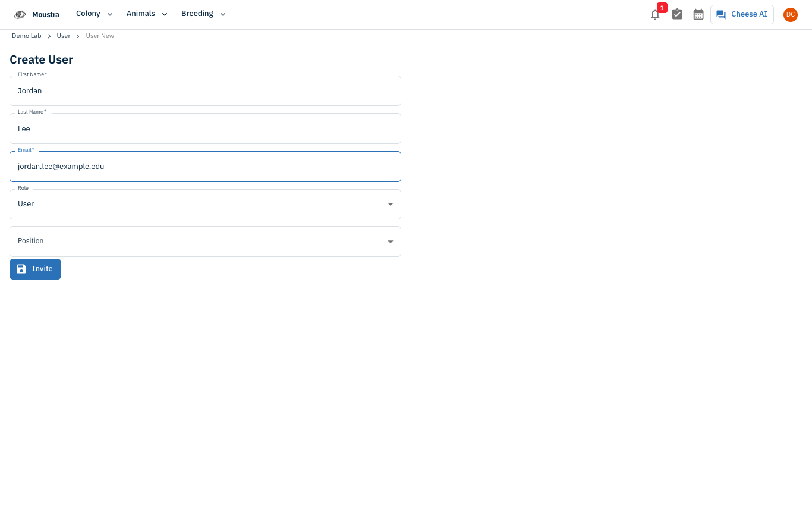Expand the Role dropdown

pyautogui.click(x=205, y=204)
